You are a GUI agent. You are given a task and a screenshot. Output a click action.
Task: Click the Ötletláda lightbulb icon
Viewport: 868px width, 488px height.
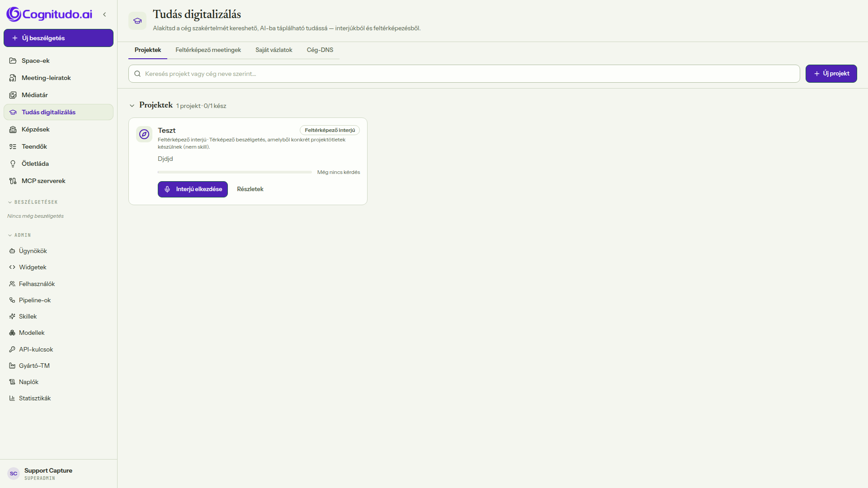13,164
